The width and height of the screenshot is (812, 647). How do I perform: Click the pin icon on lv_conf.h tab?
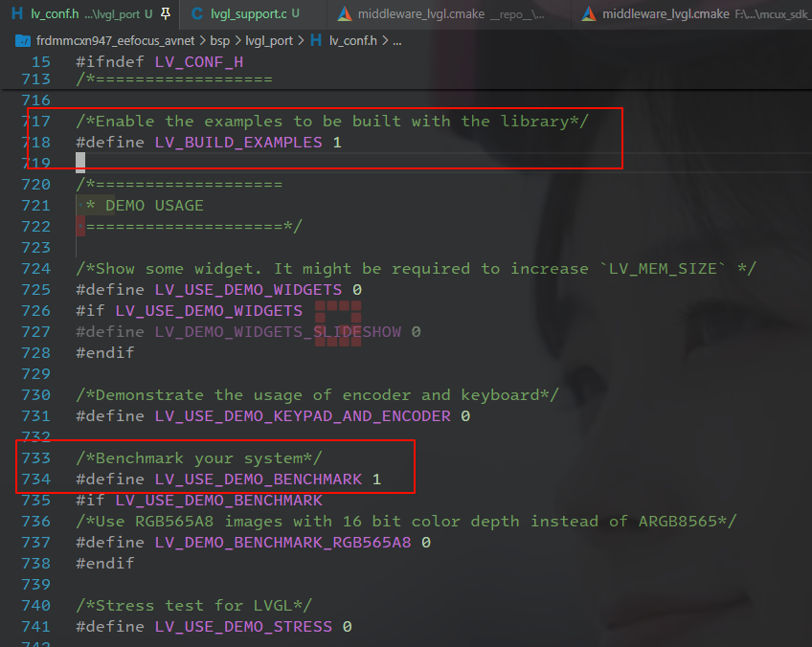[166, 13]
